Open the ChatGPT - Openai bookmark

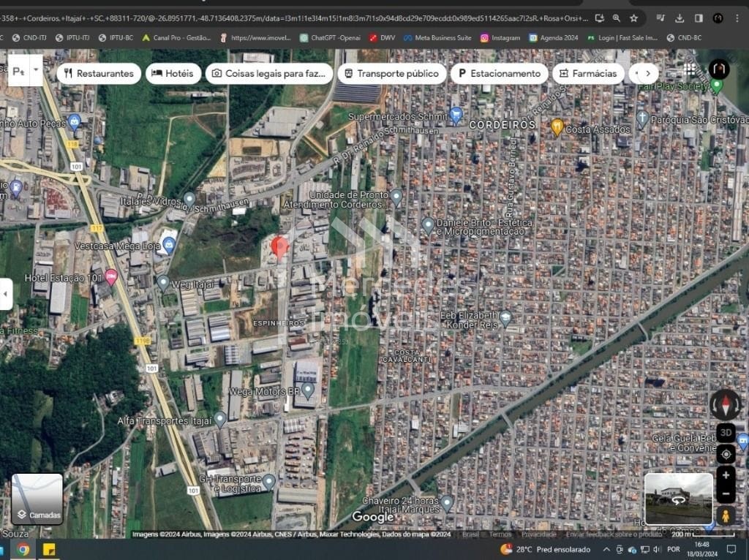pyautogui.click(x=330, y=38)
